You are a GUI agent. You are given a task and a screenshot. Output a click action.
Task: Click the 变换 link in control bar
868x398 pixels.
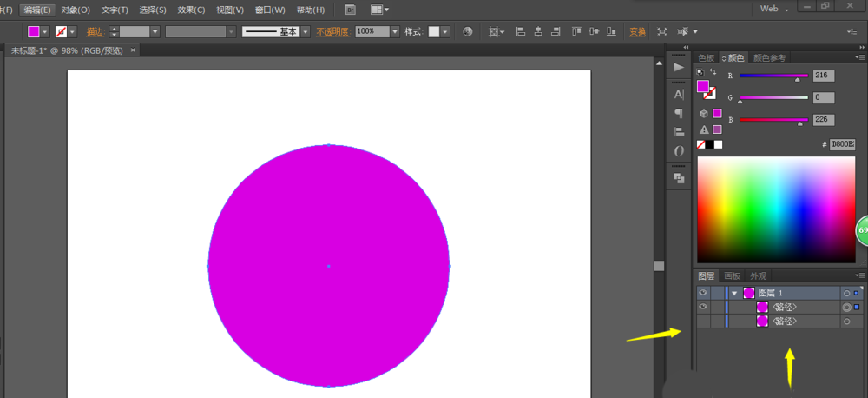(x=637, y=31)
